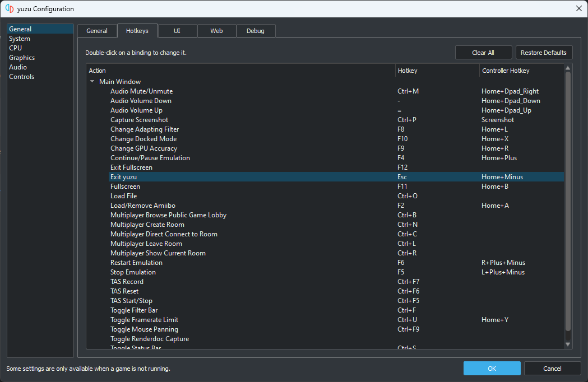Select Toggle Framerate Limit row
Viewport: 588px width, 382px height.
coord(336,320)
